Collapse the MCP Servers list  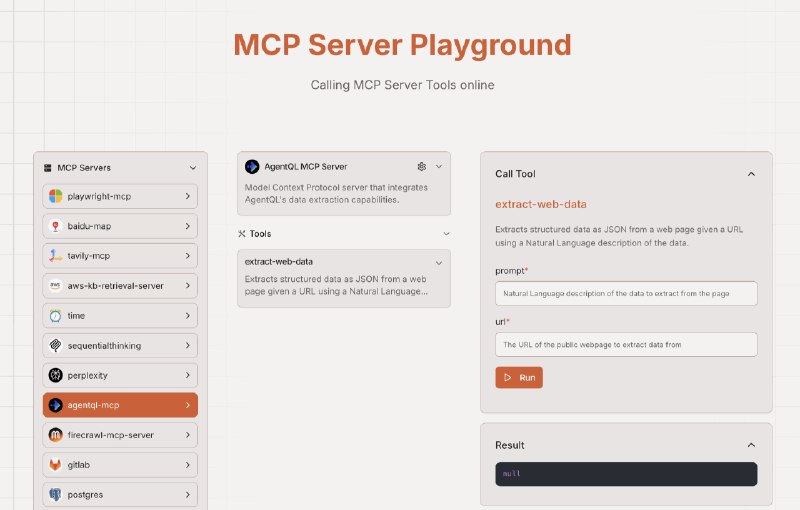[193, 168]
